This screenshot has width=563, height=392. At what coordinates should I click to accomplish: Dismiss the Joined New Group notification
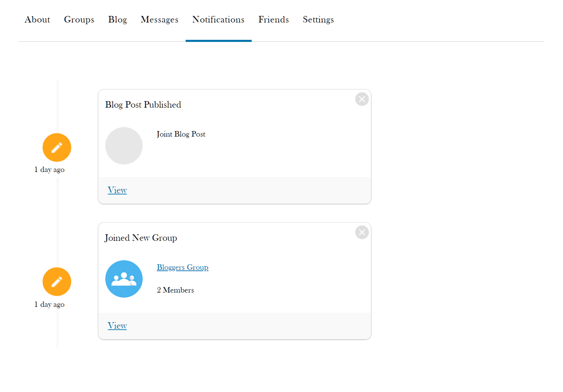362,232
